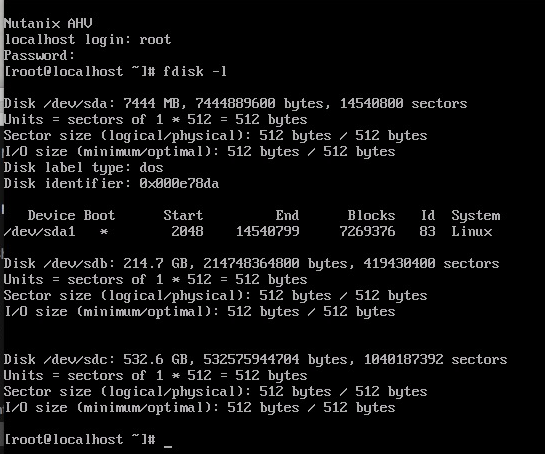Click the boot flag asterisk for sda1
The height and width of the screenshot is (454, 545).
[104, 232]
